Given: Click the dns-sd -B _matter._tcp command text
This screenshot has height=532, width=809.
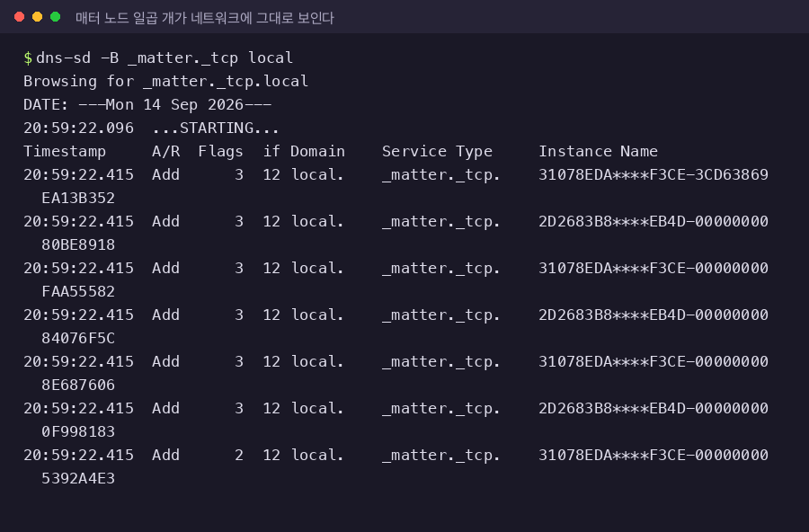Looking at the screenshot, I should tap(164, 58).
